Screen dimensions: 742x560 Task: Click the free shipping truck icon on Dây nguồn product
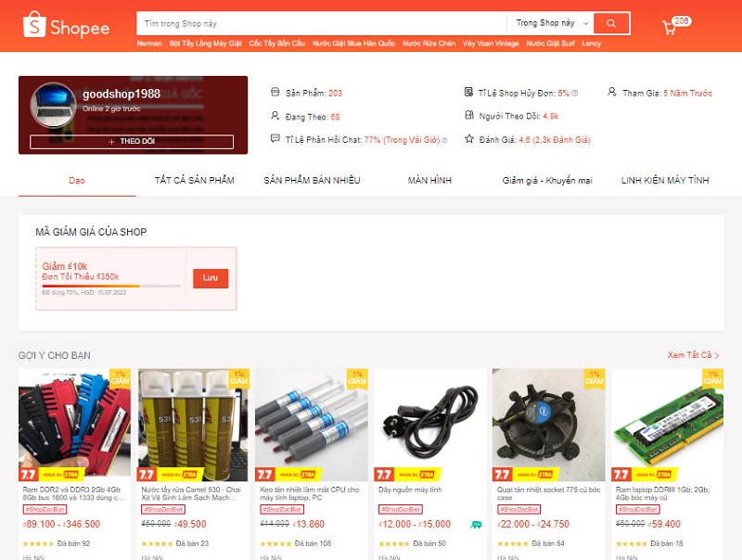point(476,525)
